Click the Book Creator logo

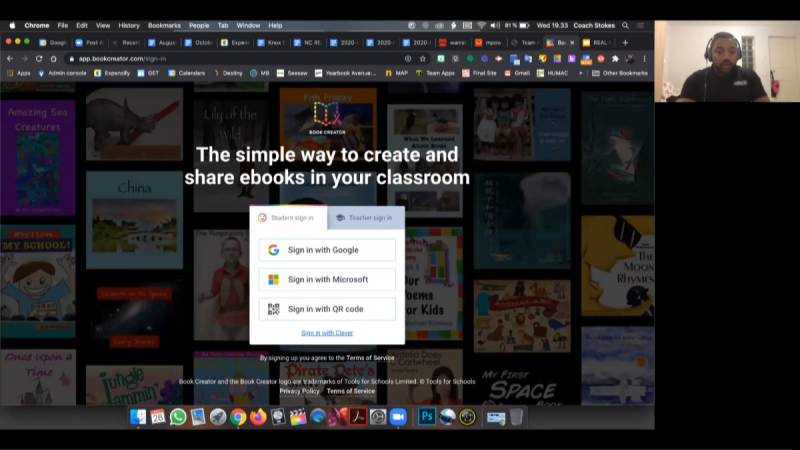click(327, 118)
